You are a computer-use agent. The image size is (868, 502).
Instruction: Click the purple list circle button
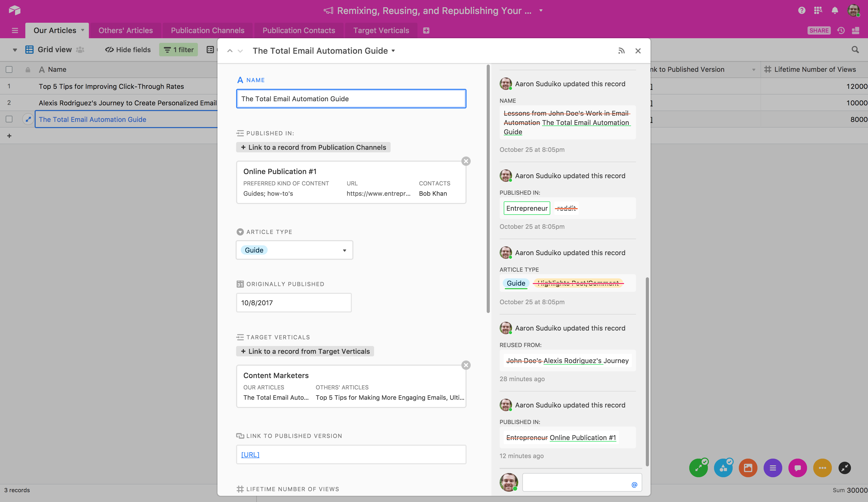[x=773, y=468]
